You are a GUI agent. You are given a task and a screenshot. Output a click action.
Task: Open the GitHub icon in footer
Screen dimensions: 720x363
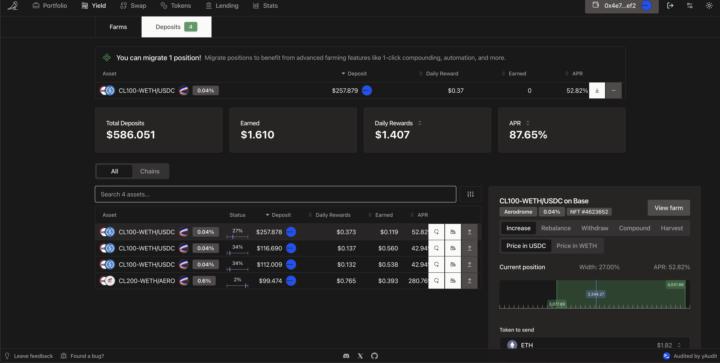375,356
